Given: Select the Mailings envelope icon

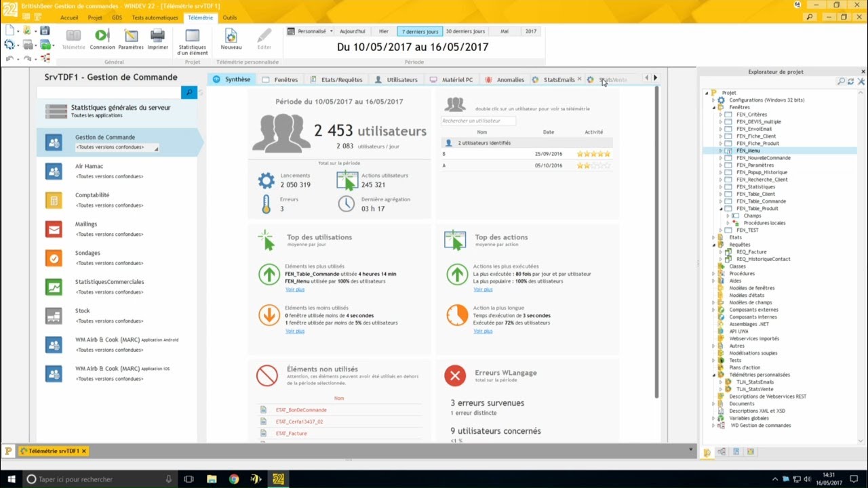Looking at the screenshot, I should [x=54, y=229].
